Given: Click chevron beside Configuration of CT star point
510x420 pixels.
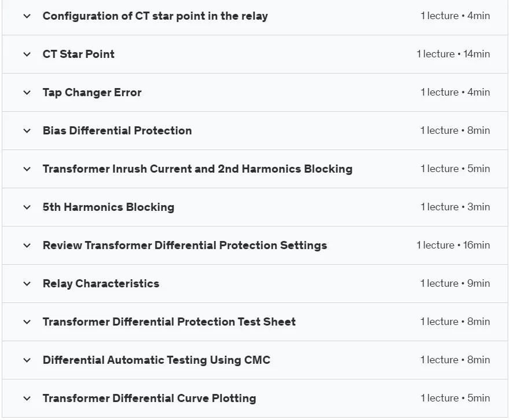Looking at the screenshot, I should click(x=27, y=16).
